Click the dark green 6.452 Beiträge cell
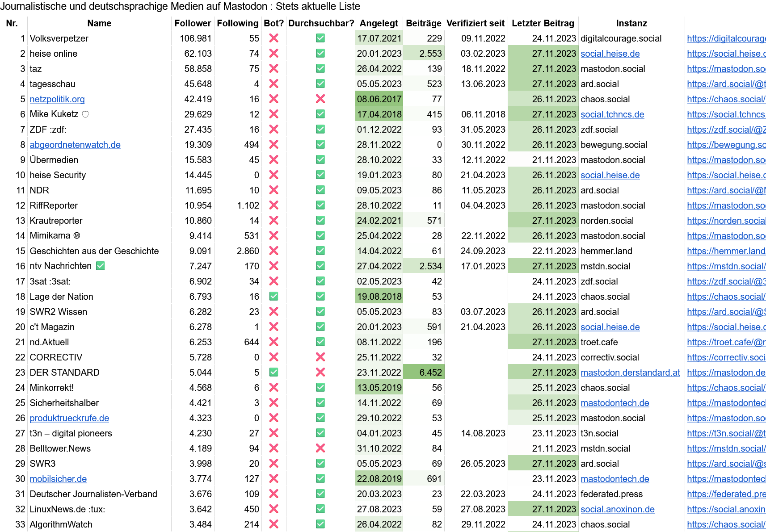The height and width of the screenshot is (532, 766). 424,373
